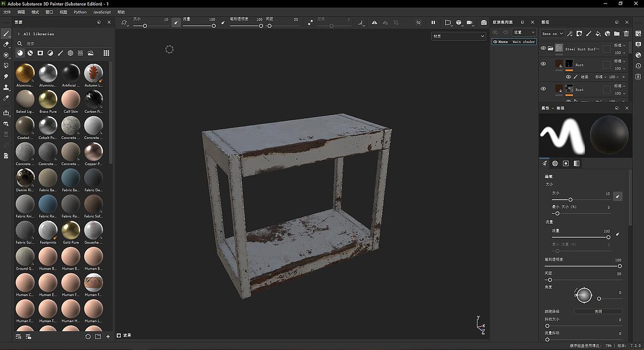This screenshot has height=350, width=644.
Task: Open the Display settings icon on right dock
Action: click(x=638, y=44)
